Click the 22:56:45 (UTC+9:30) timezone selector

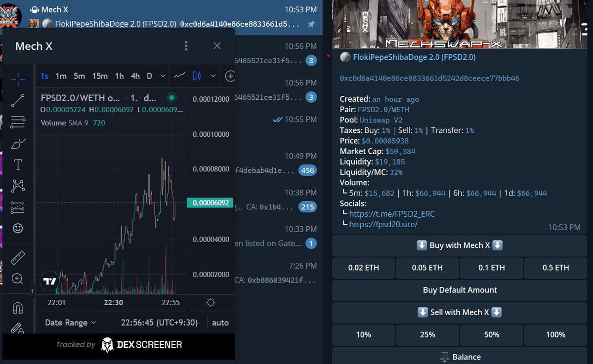pyautogui.click(x=159, y=323)
